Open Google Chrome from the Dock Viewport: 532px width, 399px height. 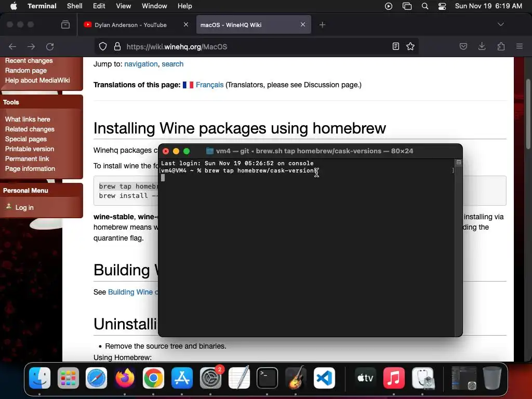(x=153, y=378)
